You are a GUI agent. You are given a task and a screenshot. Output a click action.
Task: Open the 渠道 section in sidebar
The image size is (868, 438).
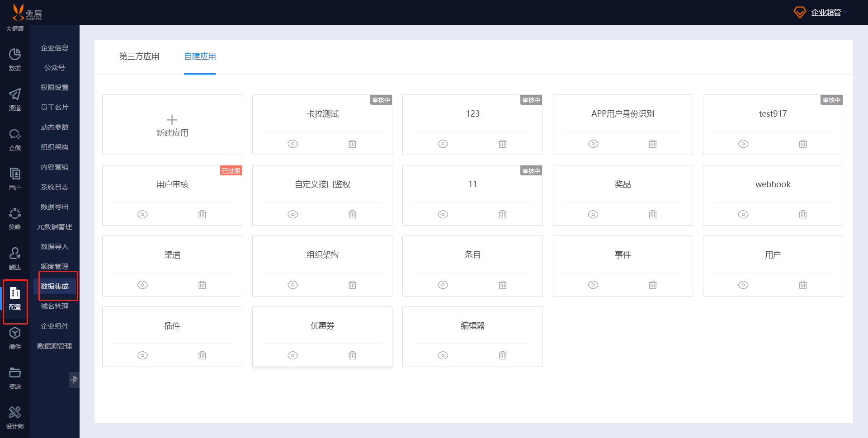pyautogui.click(x=15, y=99)
